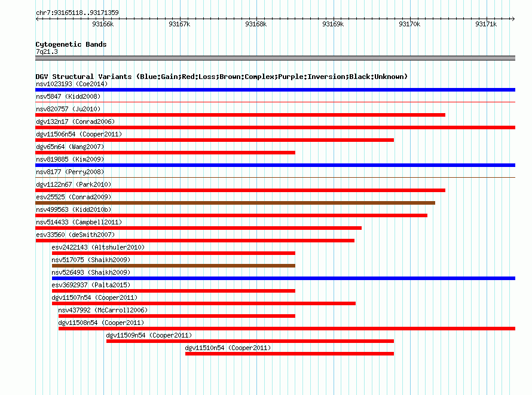Open nsv437992 (McCarroll2006) label

click(x=103, y=310)
